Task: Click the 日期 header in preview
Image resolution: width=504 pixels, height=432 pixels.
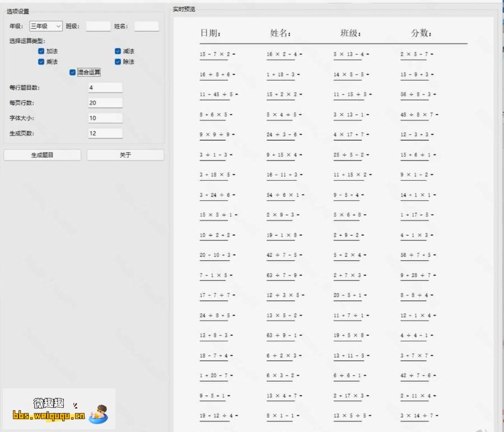Action: [211, 34]
